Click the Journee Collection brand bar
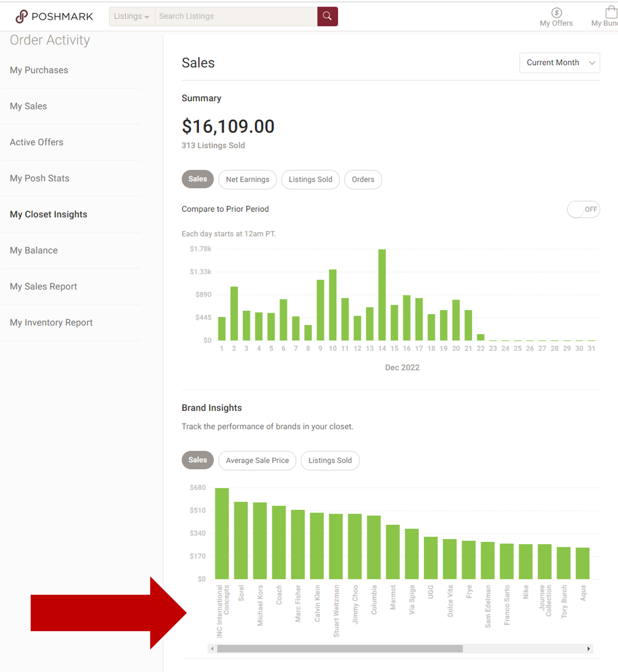This screenshot has height=672, width=618. tap(544, 562)
